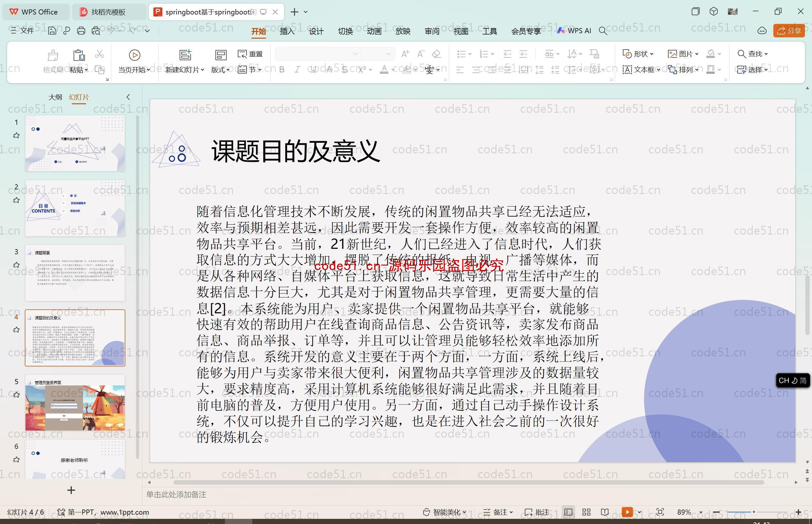Click the Cut scissors icon
Viewport: 812px width, 524px height.
tap(99, 54)
